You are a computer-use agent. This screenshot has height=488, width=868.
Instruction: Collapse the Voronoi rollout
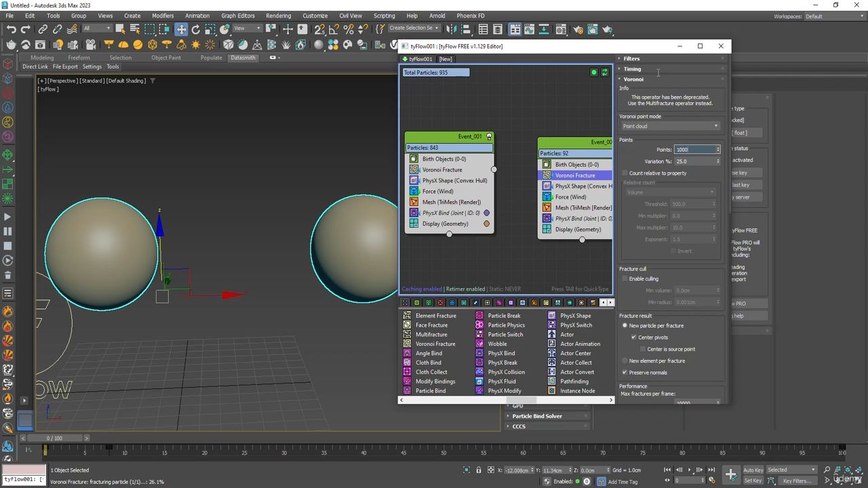tap(633, 79)
